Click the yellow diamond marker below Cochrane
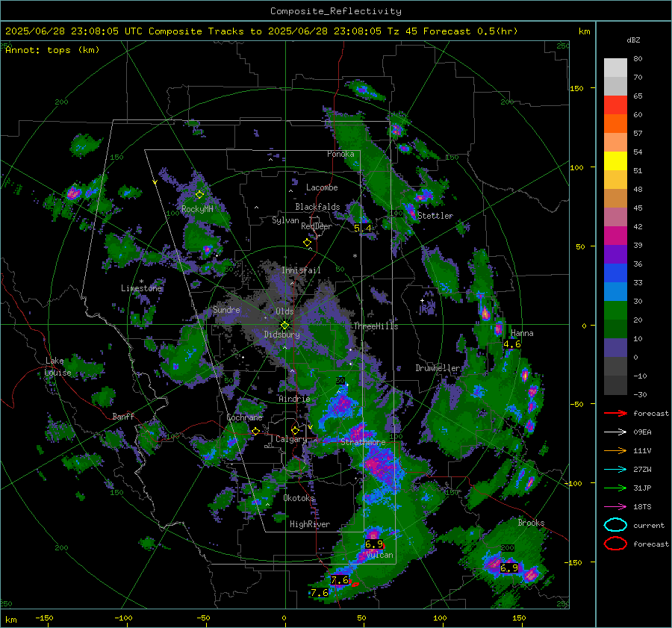Image resolution: width=672 pixels, height=628 pixels. (256, 432)
